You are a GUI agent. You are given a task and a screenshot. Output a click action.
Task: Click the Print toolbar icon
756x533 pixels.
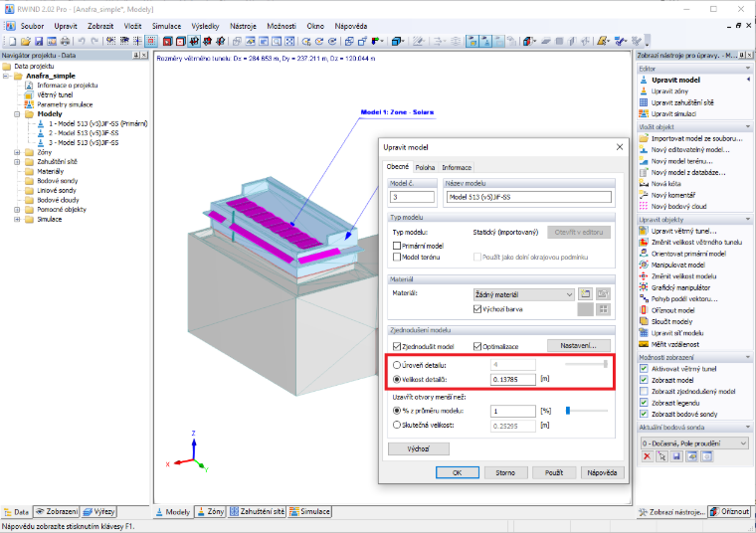point(65,42)
